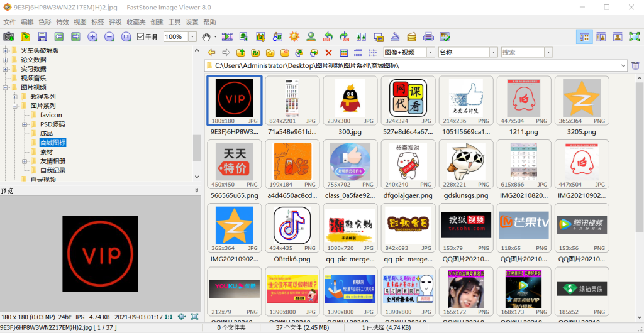Open the 工具 menu
644x333 pixels.
(174, 22)
